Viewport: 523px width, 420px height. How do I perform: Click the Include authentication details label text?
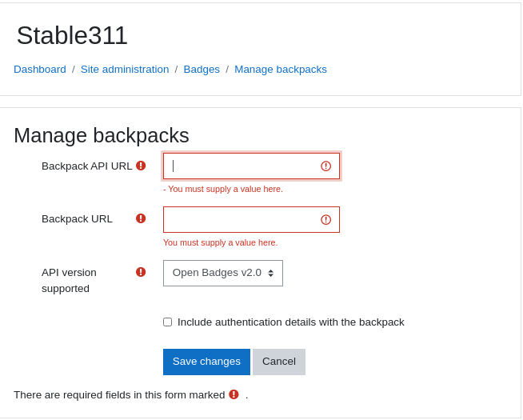coord(290,322)
